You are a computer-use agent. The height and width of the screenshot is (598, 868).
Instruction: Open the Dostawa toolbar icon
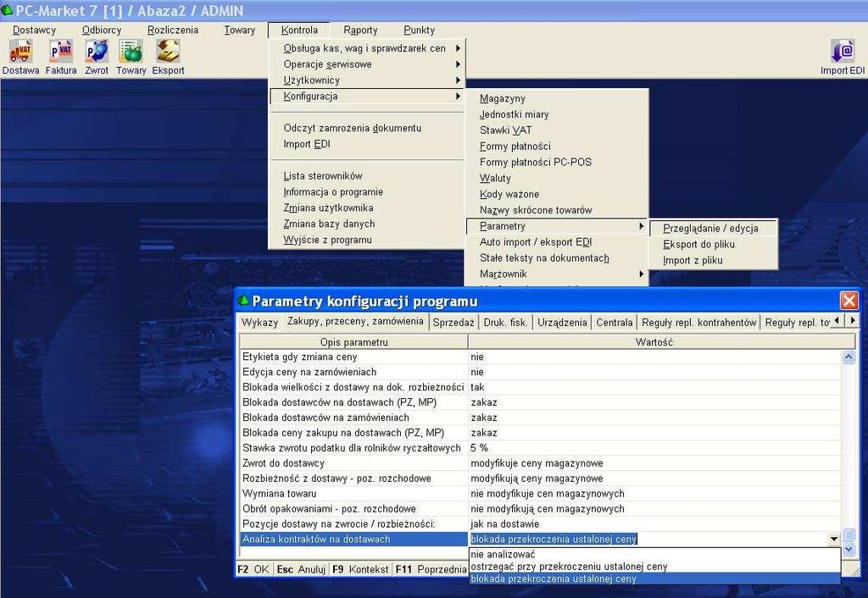coord(20,58)
